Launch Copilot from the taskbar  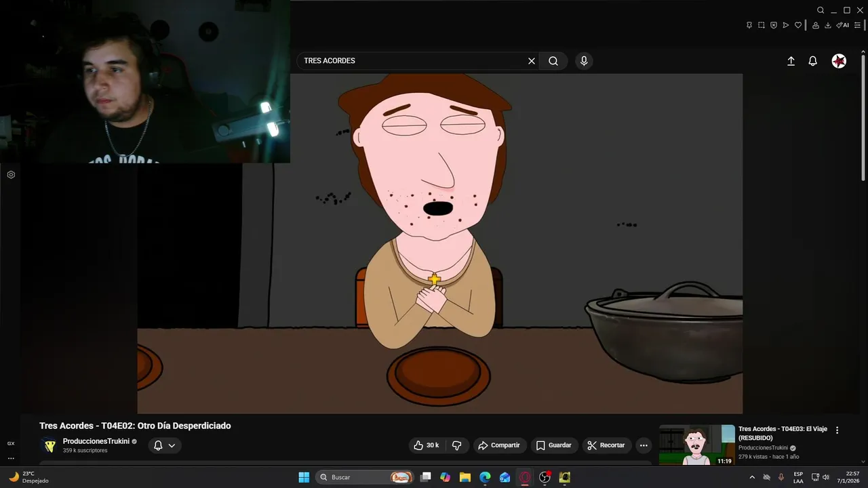click(445, 477)
